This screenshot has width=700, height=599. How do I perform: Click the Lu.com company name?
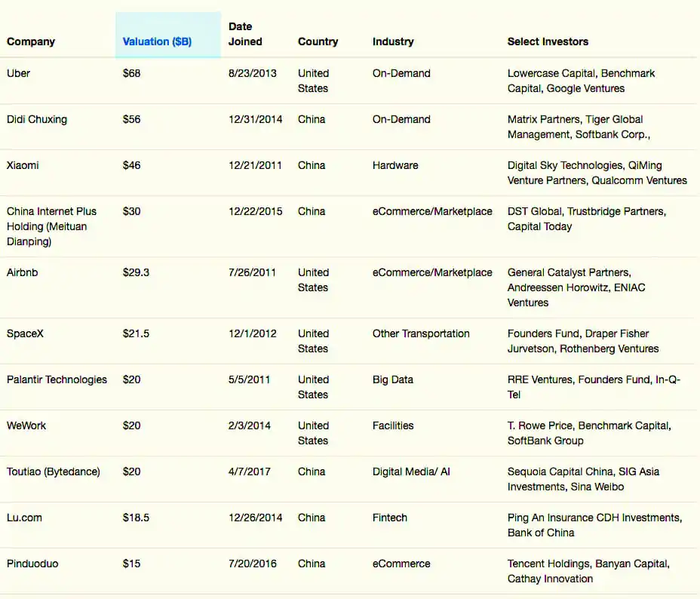[24, 518]
